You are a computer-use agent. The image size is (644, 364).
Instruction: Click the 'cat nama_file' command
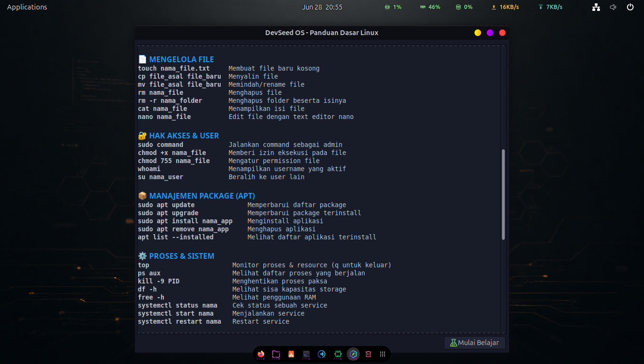pyautogui.click(x=162, y=109)
